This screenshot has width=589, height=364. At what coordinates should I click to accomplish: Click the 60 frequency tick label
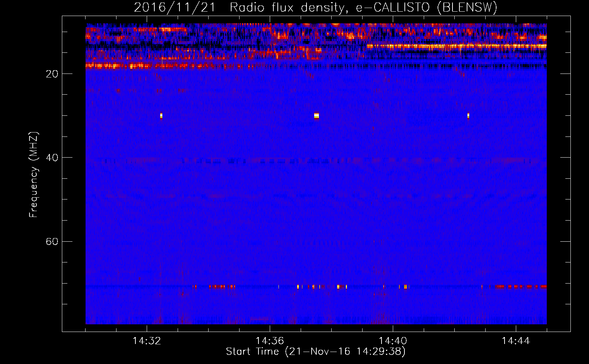(x=52, y=241)
